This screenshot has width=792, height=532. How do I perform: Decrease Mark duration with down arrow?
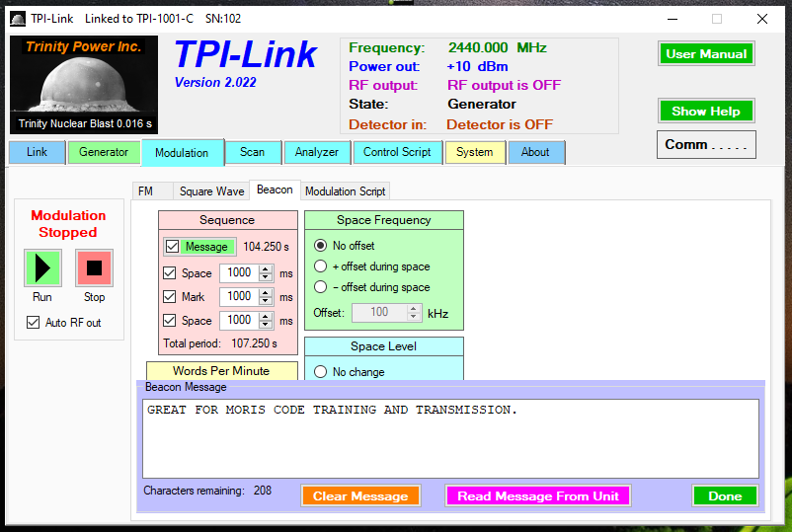pyautogui.click(x=266, y=301)
